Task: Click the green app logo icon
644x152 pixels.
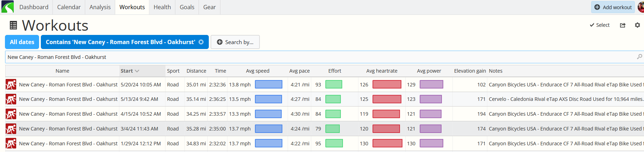Action: pyautogui.click(x=7, y=7)
